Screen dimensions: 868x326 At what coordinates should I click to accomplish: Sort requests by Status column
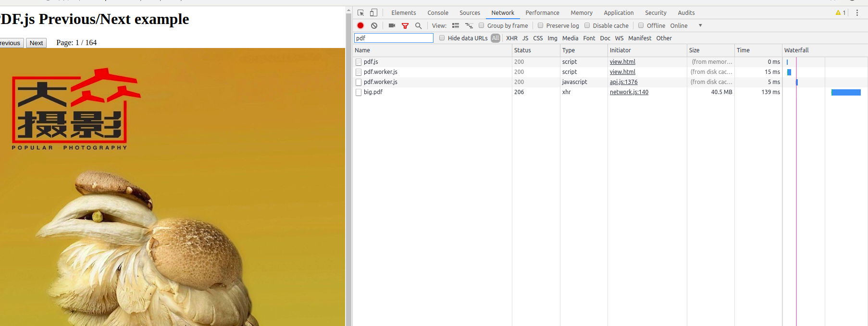click(x=536, y=50)
